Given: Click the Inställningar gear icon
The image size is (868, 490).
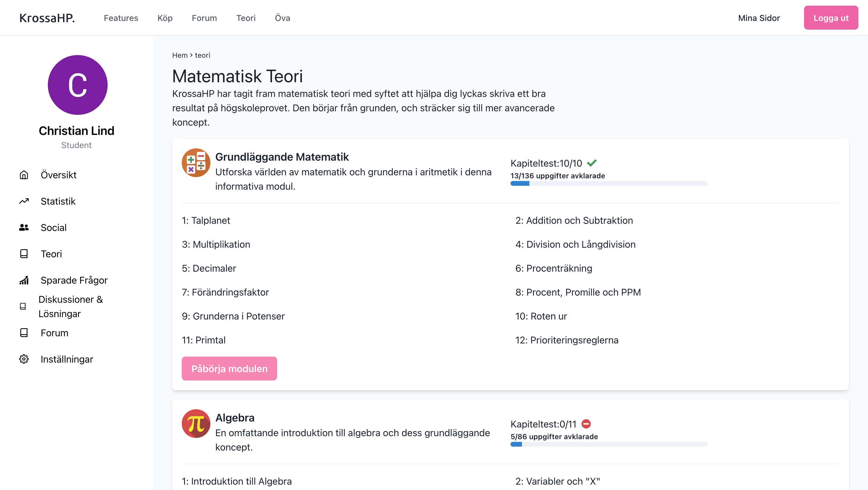Looking at the screenshot, I should 24,359.
